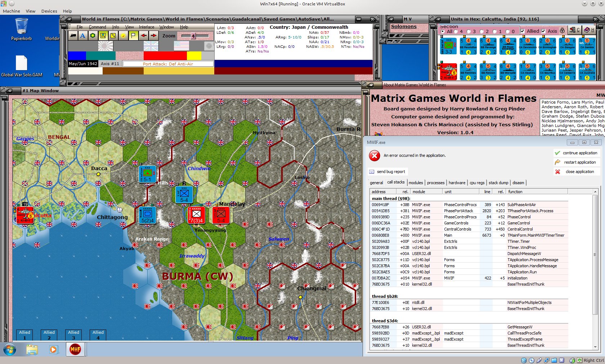The width and height of the screenshot is (605, 364).
Task: Switch to the general tab
Action: [x=376, y=183]
